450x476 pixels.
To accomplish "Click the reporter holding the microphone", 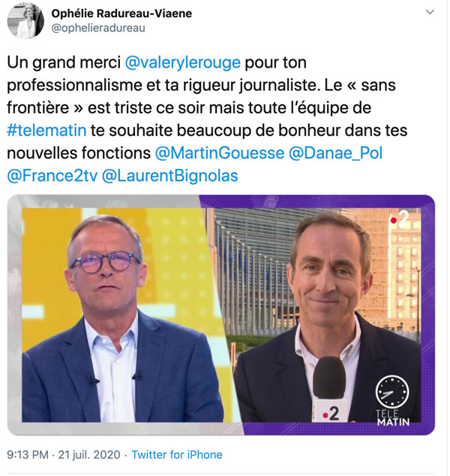I will coord(328,318).
